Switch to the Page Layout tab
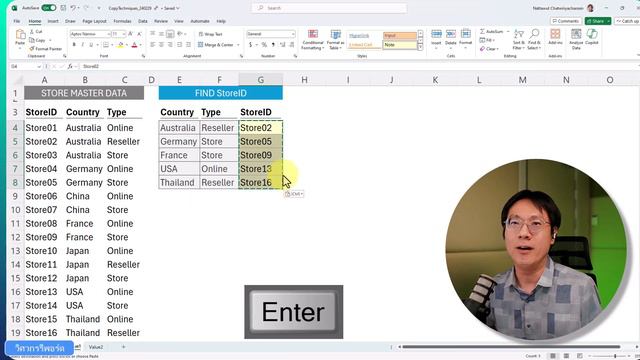The image size is (640, 360). 94,21
